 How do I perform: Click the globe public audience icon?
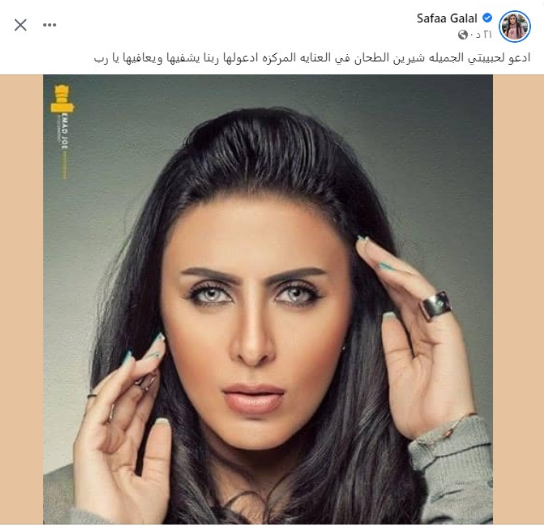point(463,34)
